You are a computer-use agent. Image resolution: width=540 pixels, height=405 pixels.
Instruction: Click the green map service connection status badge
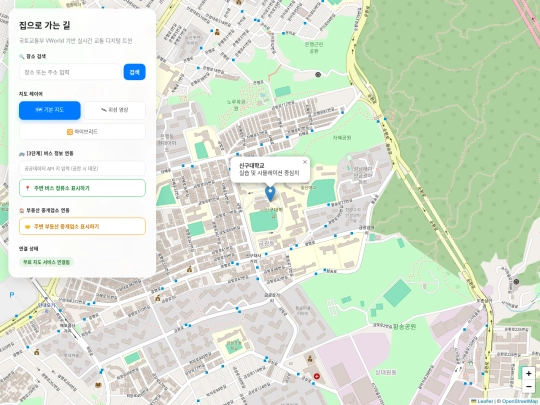(x=46, y=262)
